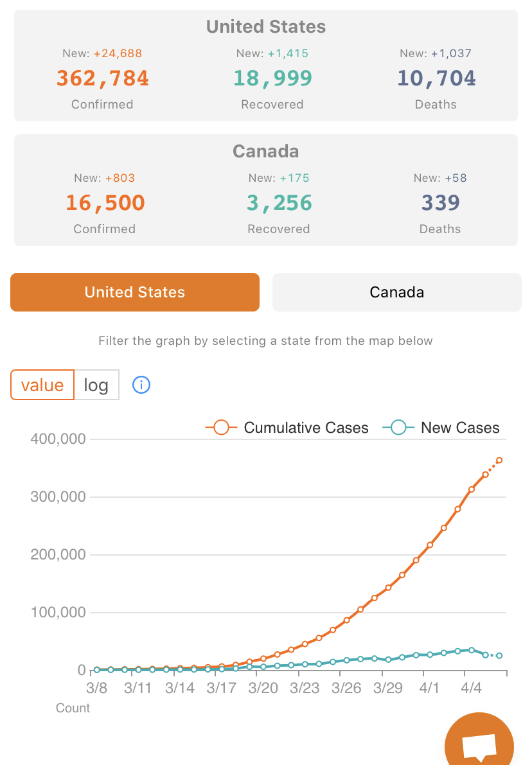Click Canada recovered count 3,256

point(279,203)
